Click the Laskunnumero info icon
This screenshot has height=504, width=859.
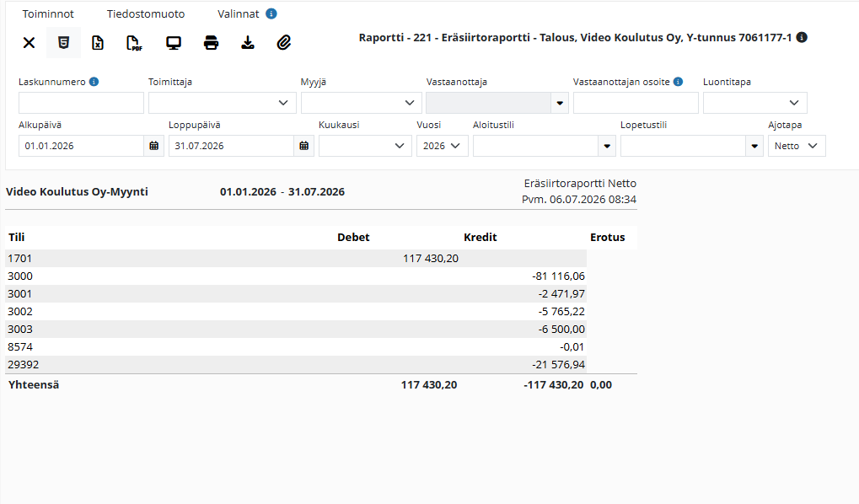pyautogui.click(x=94, y=82)
